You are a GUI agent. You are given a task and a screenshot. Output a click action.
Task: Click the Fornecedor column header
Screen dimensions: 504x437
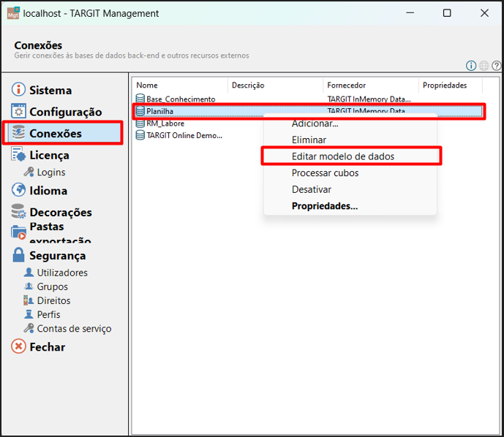(371, 85)
